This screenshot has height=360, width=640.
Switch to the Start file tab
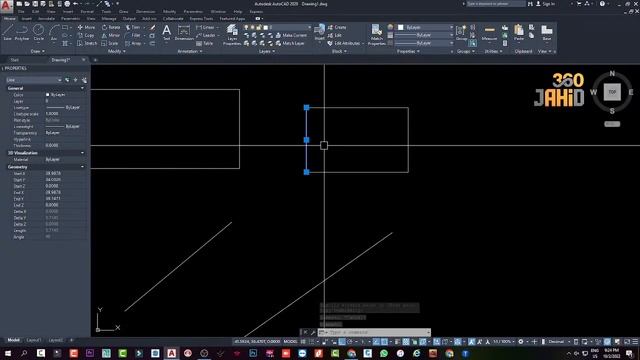(14, 60)
